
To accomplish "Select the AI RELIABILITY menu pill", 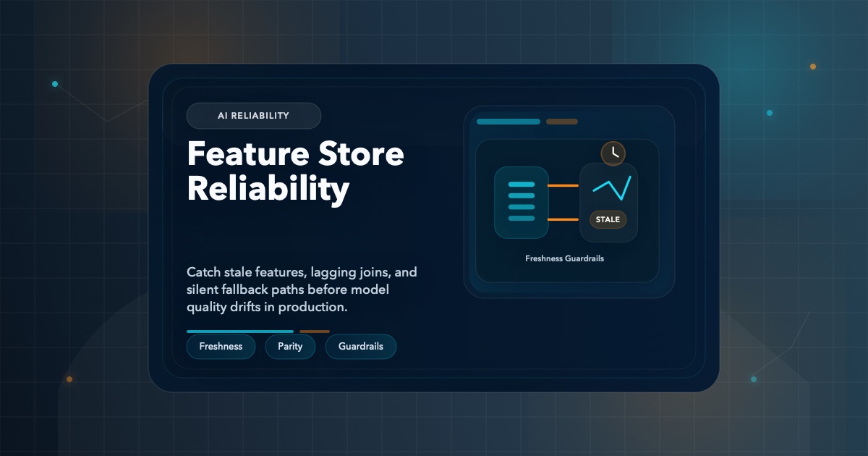I will tap(254, 115).
